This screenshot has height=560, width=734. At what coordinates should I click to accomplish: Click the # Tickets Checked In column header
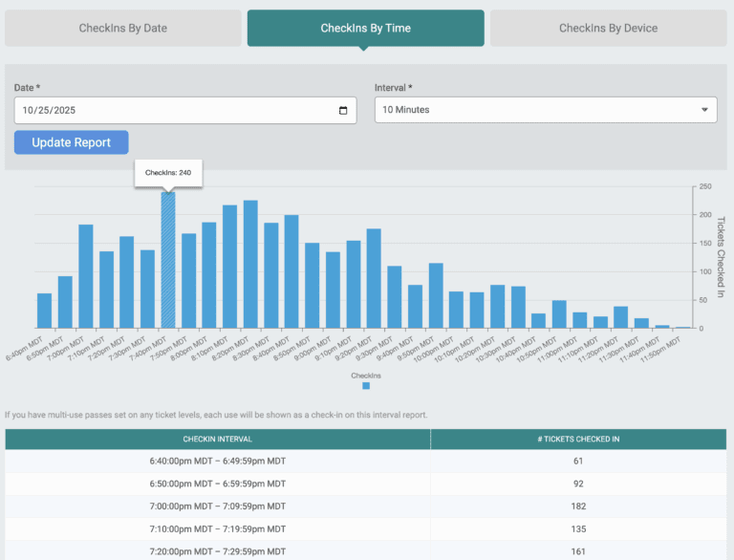[577, 440]
